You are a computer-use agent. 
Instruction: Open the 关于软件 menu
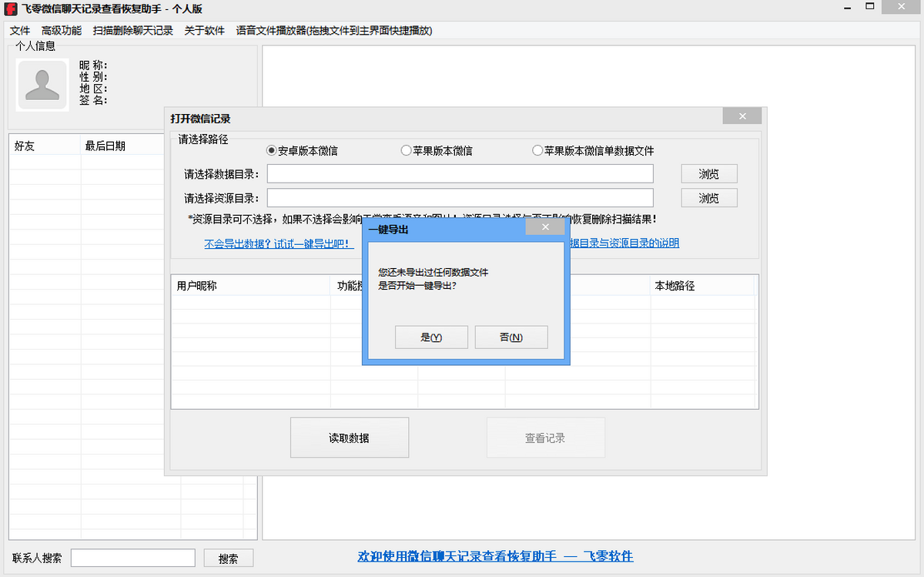(205, 31)
